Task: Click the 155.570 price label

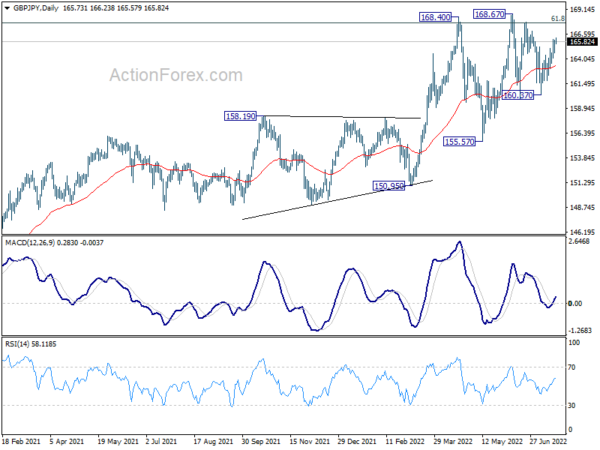Action: (459, 142)
